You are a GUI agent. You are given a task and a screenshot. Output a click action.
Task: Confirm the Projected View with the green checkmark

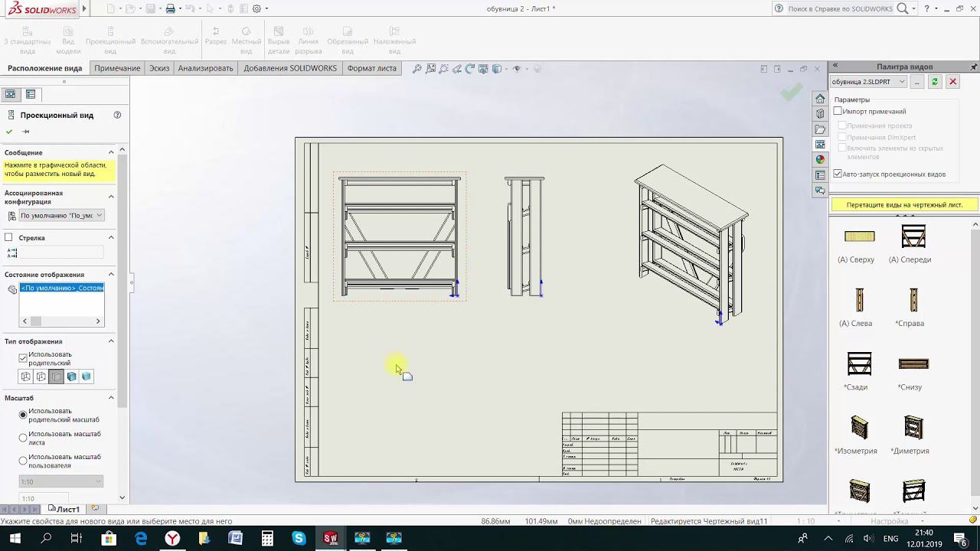[x=9, y=132]
